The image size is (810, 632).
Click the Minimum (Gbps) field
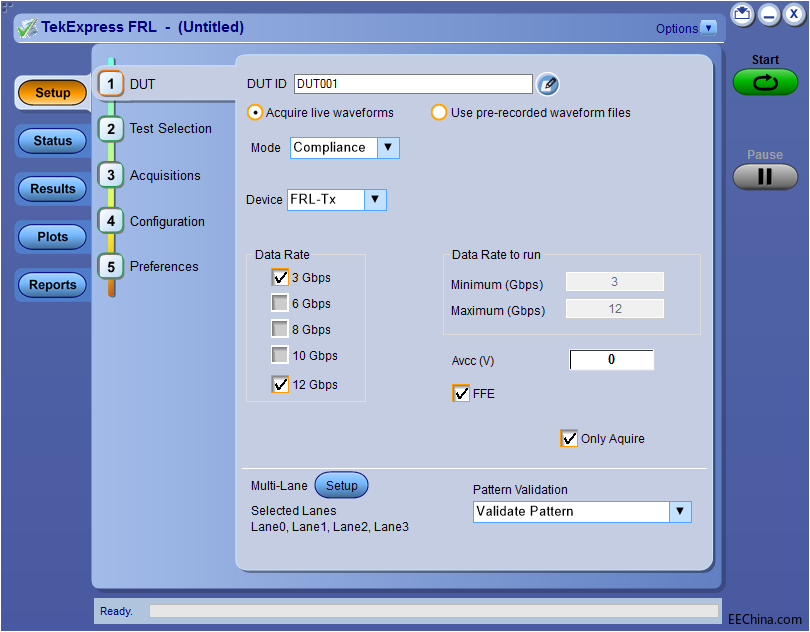click(615, 282)
